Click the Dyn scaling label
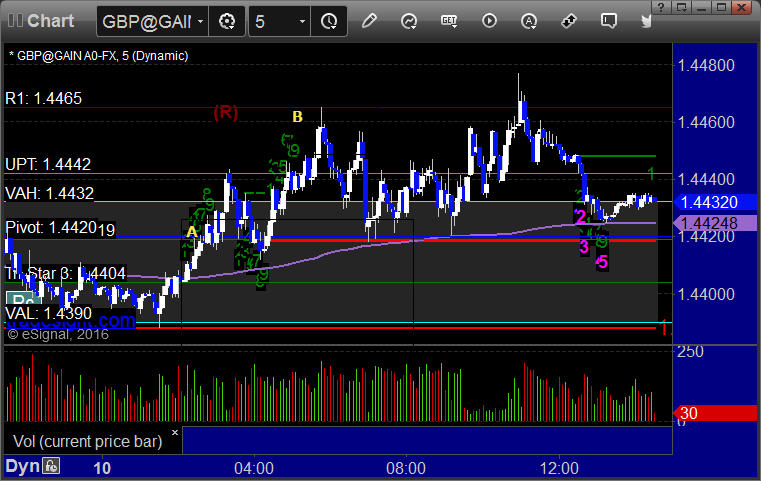This screenshot has width=761, height=481. (x=22, y=466)
